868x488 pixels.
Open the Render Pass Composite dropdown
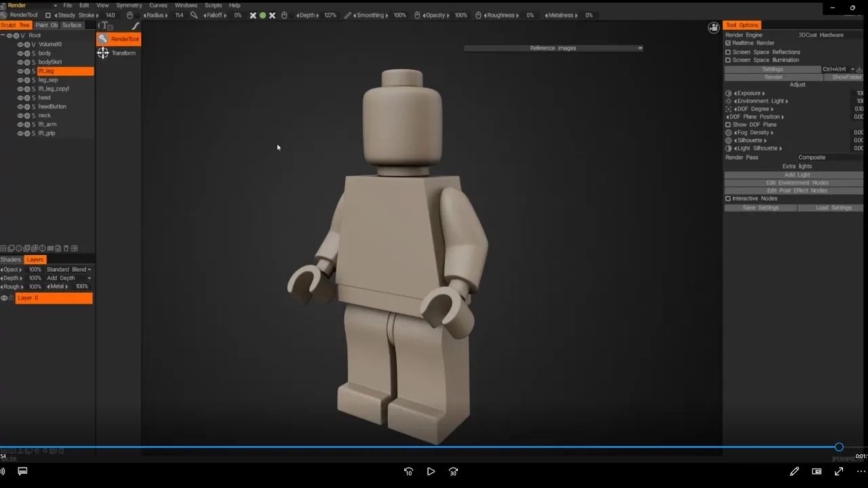[x=812, y=157]
